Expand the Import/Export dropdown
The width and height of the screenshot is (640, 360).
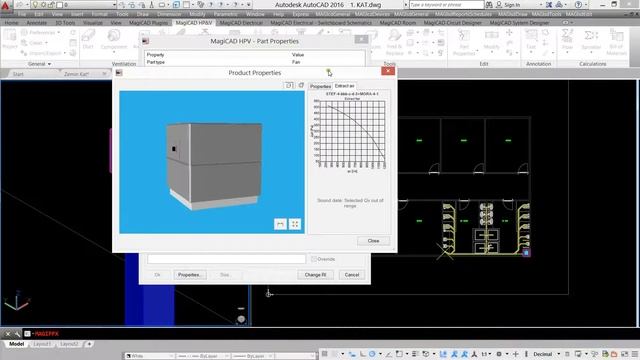click(x=64, y=53)
